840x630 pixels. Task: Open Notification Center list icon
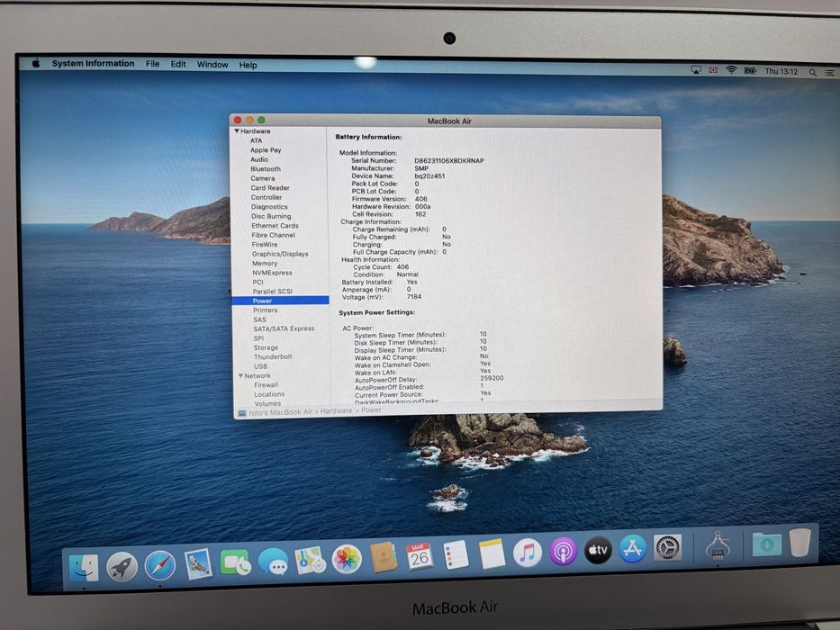(x=829, y=73)
